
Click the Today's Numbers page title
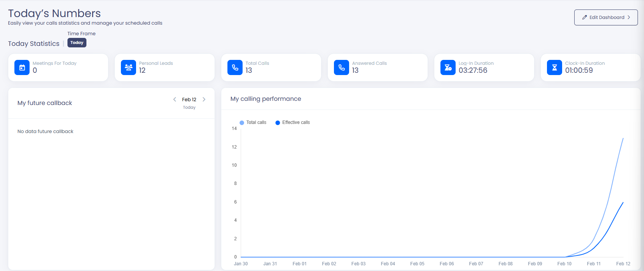click(54, 13)
